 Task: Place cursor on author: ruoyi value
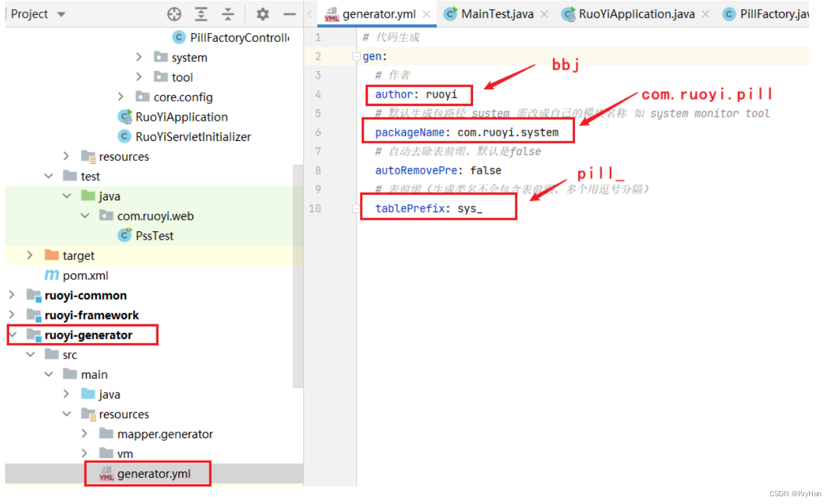click(441, 94)
